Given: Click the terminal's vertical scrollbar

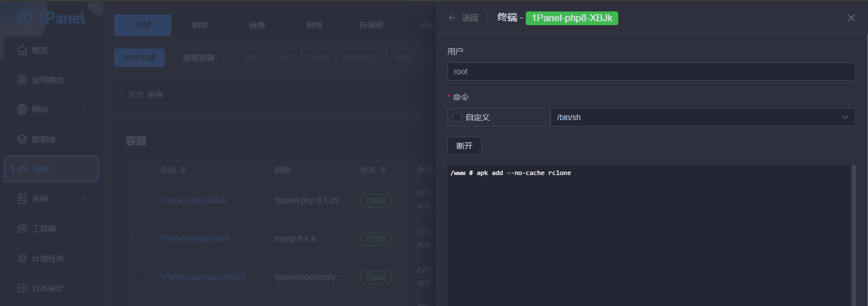Looking at the screenshot, I should pyautogui.click(x=854, y=235).
